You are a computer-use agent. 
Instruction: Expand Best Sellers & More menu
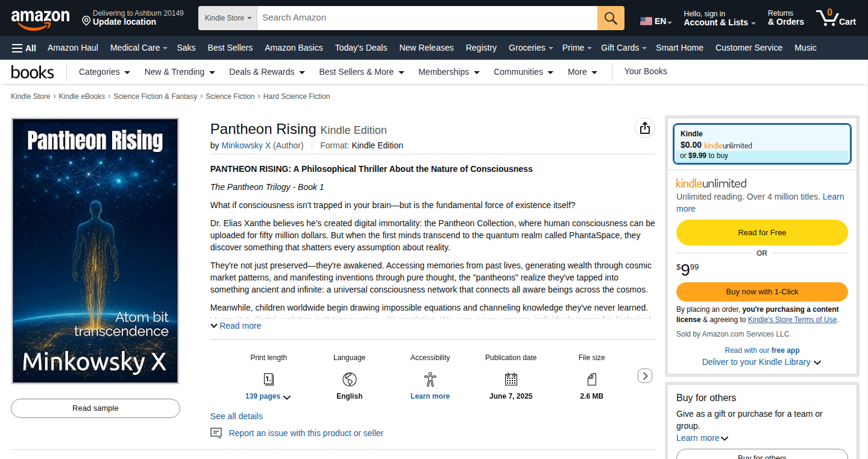362,72
